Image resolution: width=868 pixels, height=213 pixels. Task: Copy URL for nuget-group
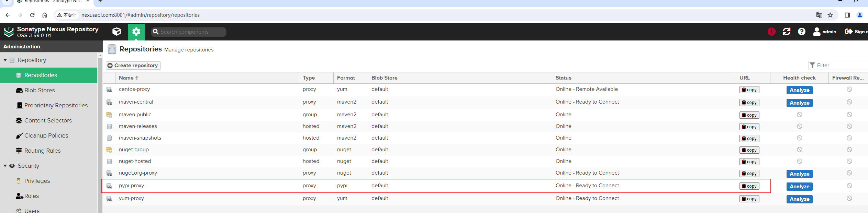749,150
